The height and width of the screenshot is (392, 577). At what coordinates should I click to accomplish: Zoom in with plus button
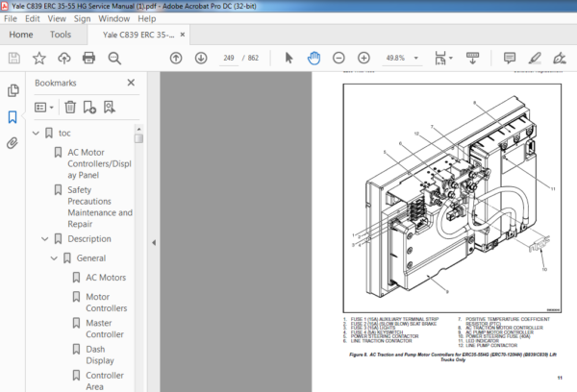pyautogui.click(x=364, y=58)
